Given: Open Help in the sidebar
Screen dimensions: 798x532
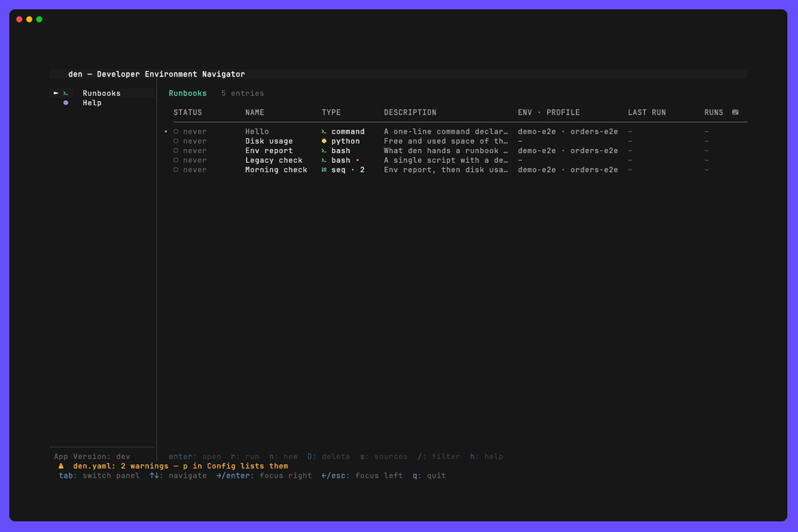Looking at the screenshot, I should [x=92, y=103].
